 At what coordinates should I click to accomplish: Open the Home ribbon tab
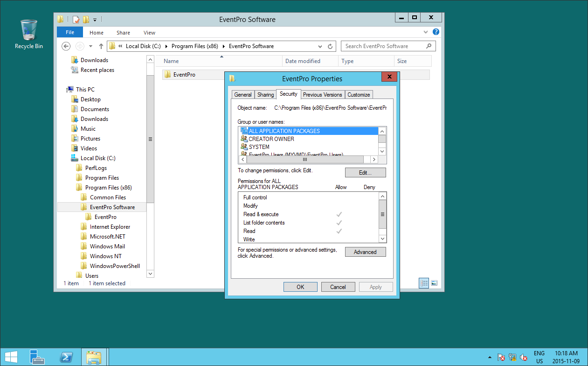(x=97, y=33)
